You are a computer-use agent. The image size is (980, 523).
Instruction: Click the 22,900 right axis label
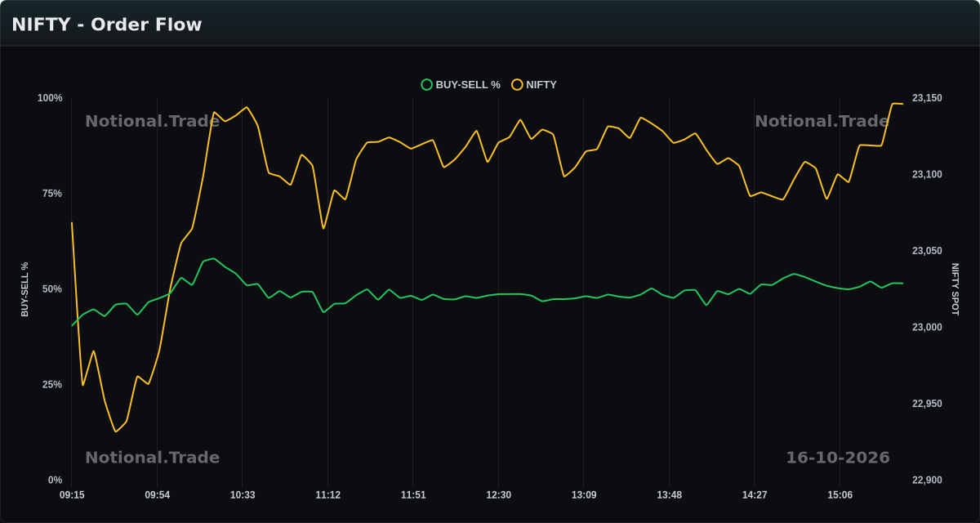pyautogui.click(x=927, y=481)
